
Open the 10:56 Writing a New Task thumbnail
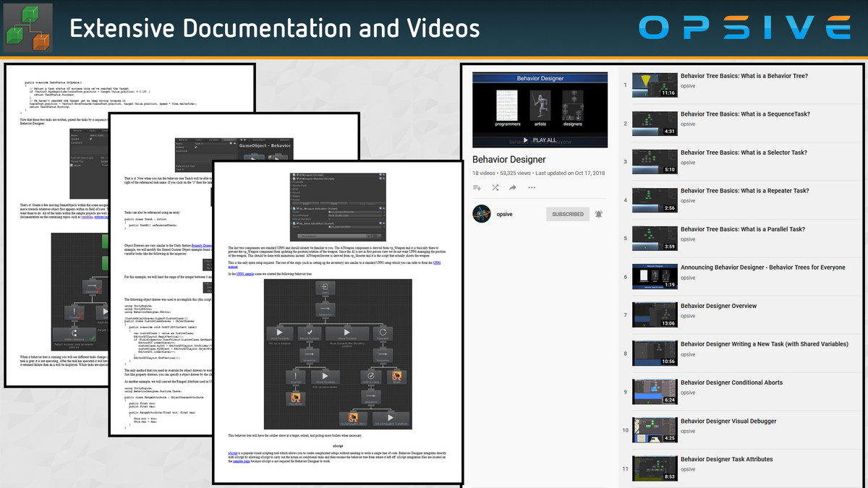point(655,354)
